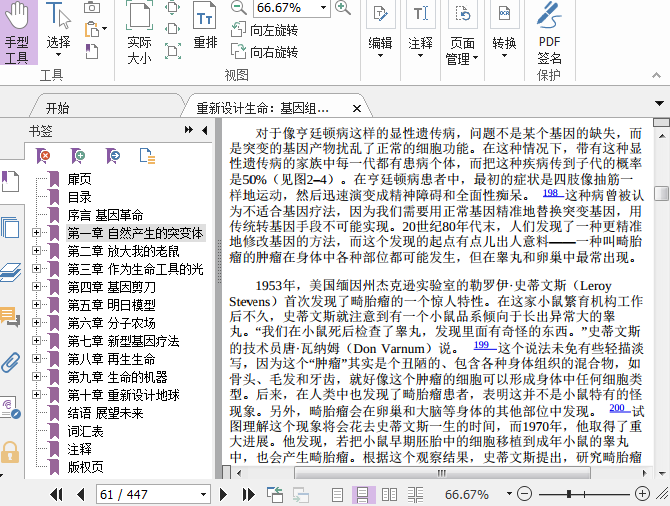Open the attachments paperclip panel
This screenshot has height=506, width=670.
pos(10,362)
